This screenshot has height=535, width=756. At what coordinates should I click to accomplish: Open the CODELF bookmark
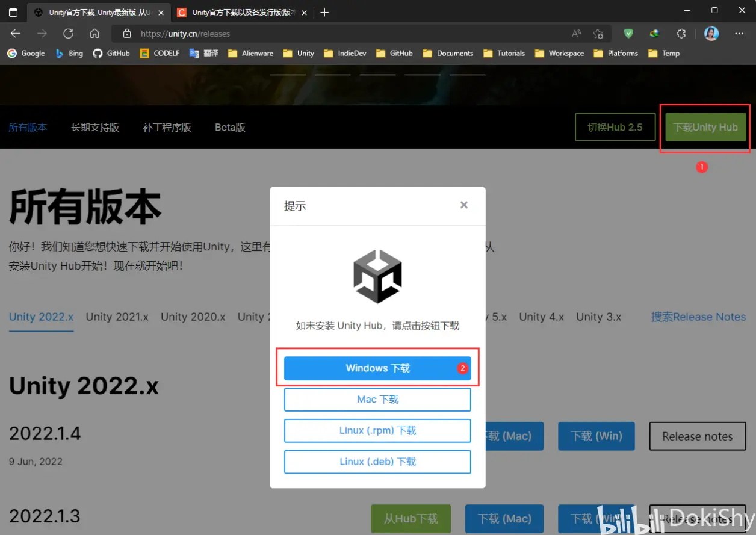(160, 53)
